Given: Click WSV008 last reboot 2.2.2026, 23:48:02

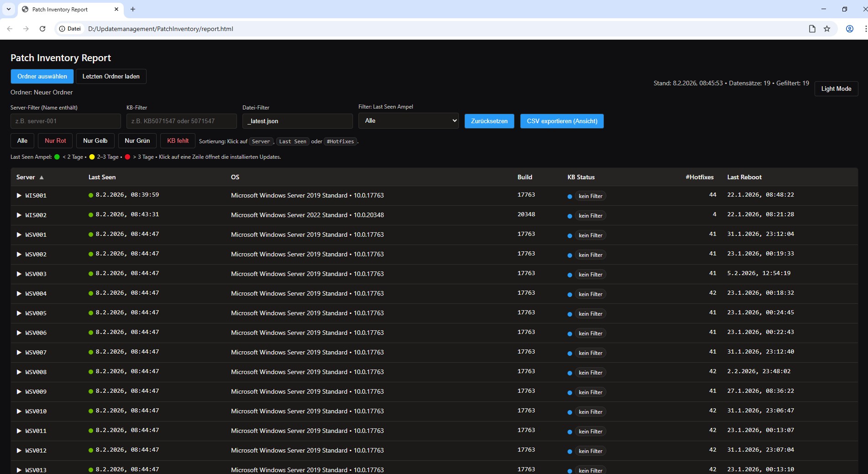Looking at the screenshot, I should tap(759, 371).
